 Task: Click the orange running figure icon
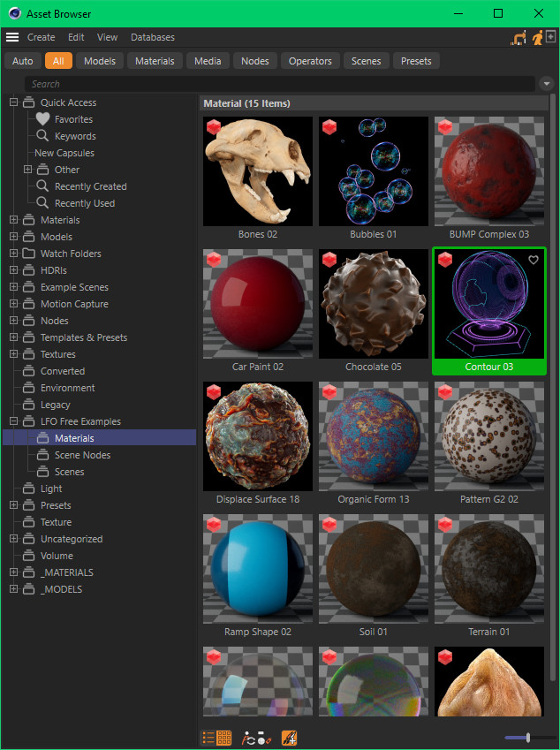pyautogui.click(x=538, y=38)
